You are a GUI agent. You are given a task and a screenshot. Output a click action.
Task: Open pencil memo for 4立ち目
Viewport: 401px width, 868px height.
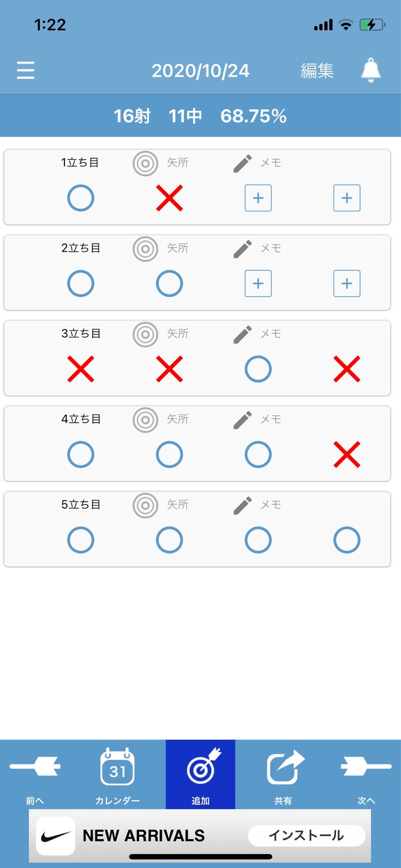257,420
